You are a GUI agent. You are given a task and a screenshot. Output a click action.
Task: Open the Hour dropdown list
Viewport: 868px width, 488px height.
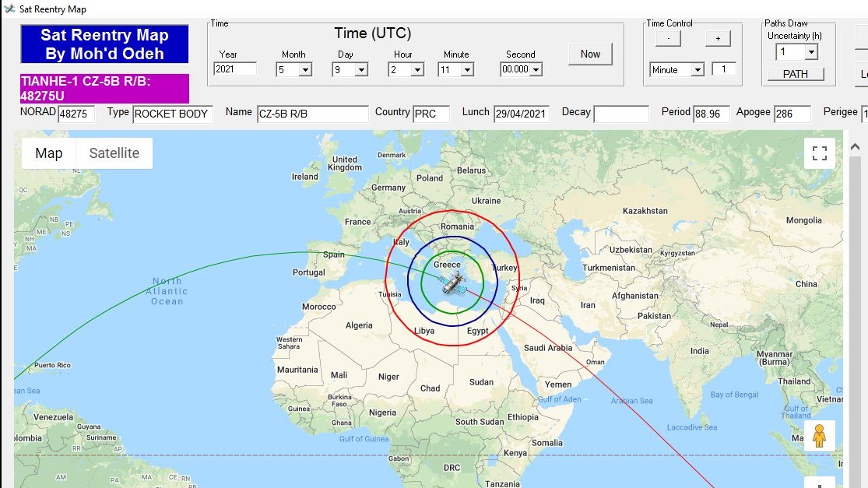click(x=417, y=70)
